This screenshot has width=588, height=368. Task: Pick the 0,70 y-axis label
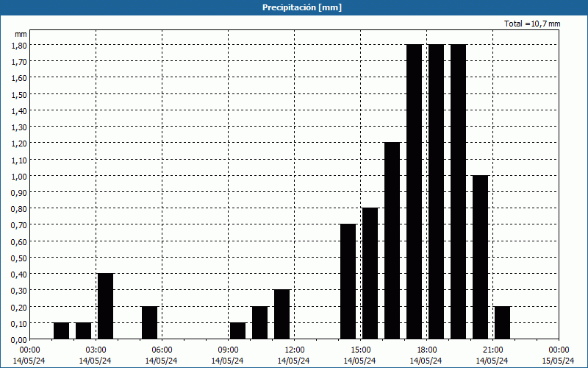point(19,225)
